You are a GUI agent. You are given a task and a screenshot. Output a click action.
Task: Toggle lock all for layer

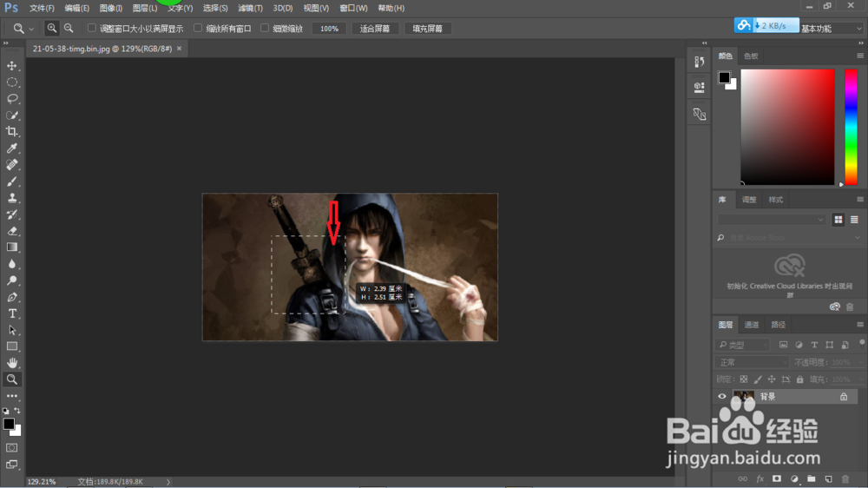(x=800, y=379)
